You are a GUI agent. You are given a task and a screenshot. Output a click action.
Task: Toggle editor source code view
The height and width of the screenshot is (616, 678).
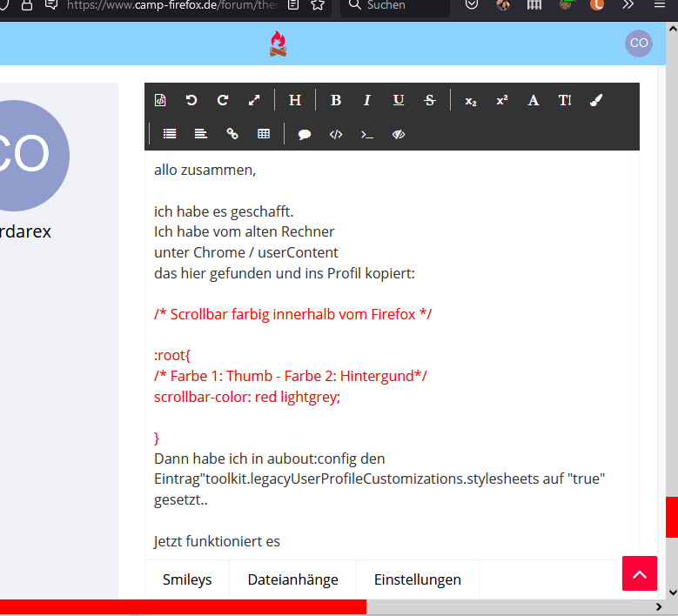pos(160,100)
